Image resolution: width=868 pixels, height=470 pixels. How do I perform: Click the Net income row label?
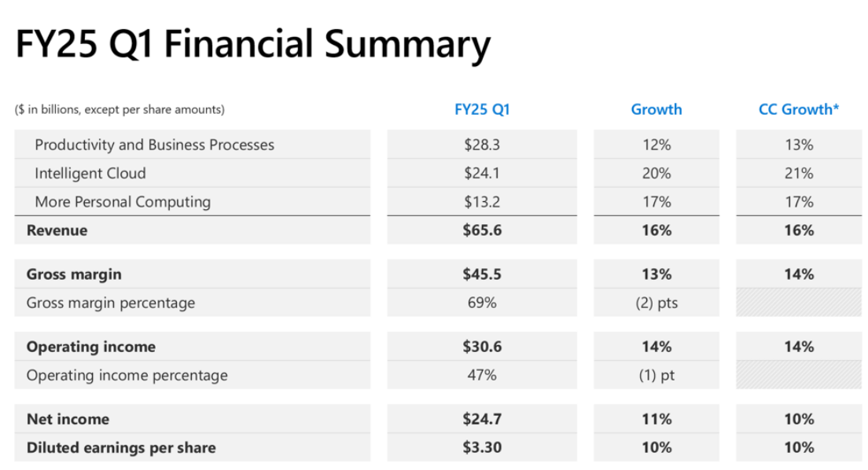[x=68, y=419]
